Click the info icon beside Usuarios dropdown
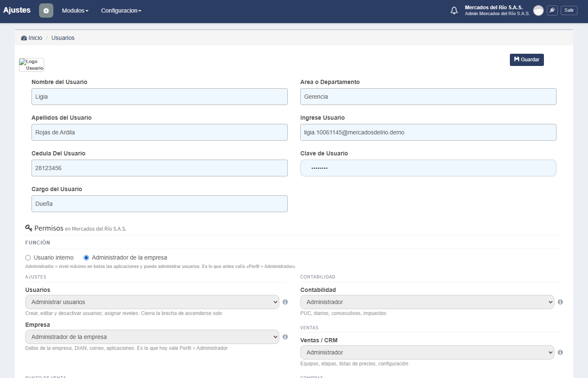This screenshot has height=378, width=588. [285, 302]
